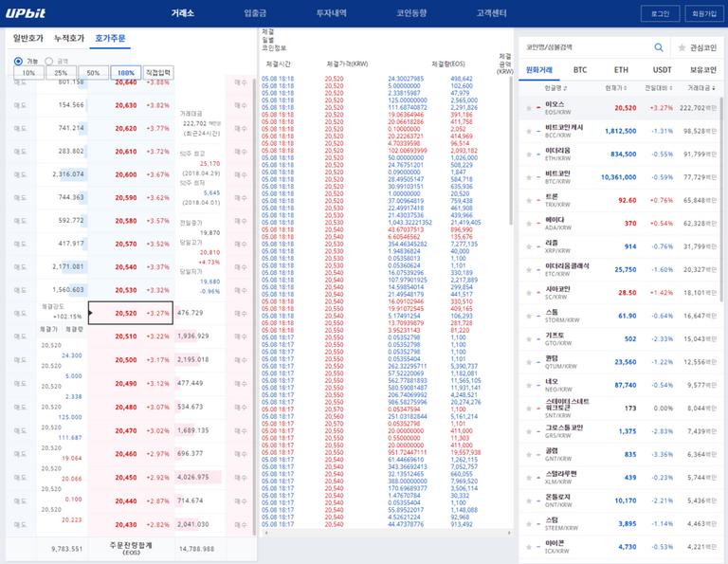Choose the 50% order amount option
728x564 pixels.
93,72
